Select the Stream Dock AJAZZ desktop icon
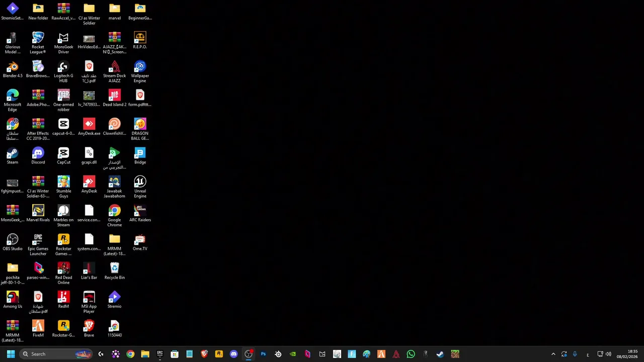Viewport: 644px width, 362px height. click(114, 72)
